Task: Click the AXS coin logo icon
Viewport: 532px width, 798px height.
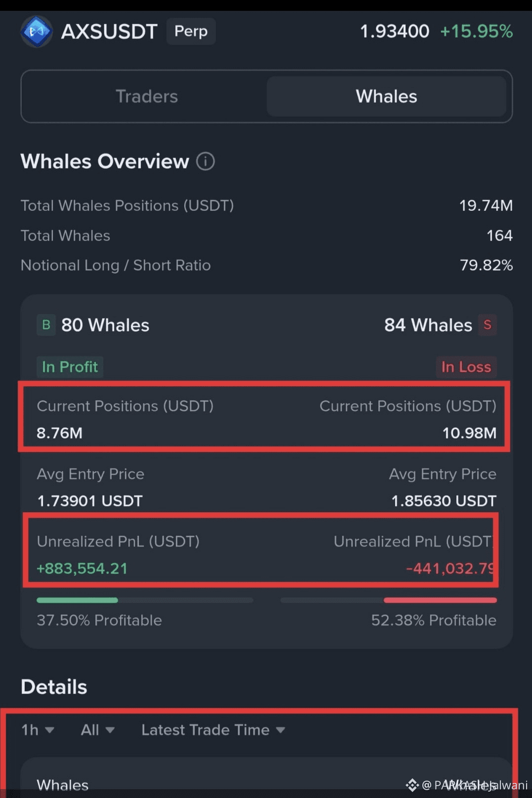Action: (x=37, y=32)
